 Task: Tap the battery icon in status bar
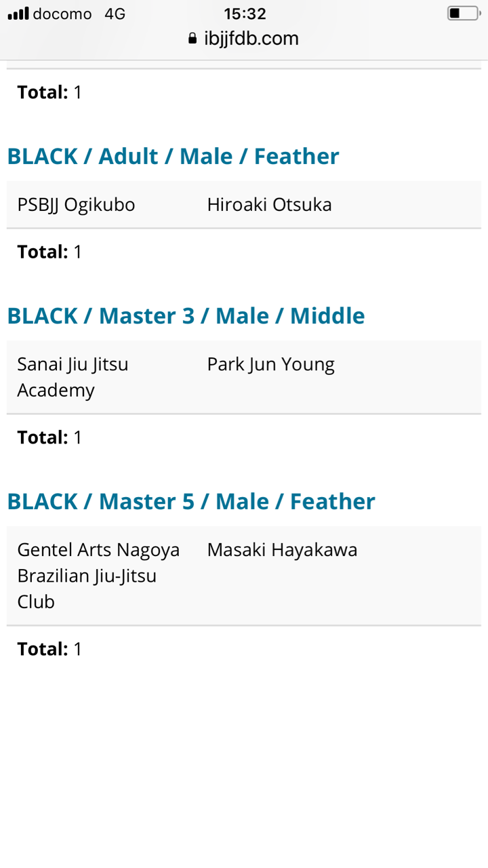tap(463, 14)
